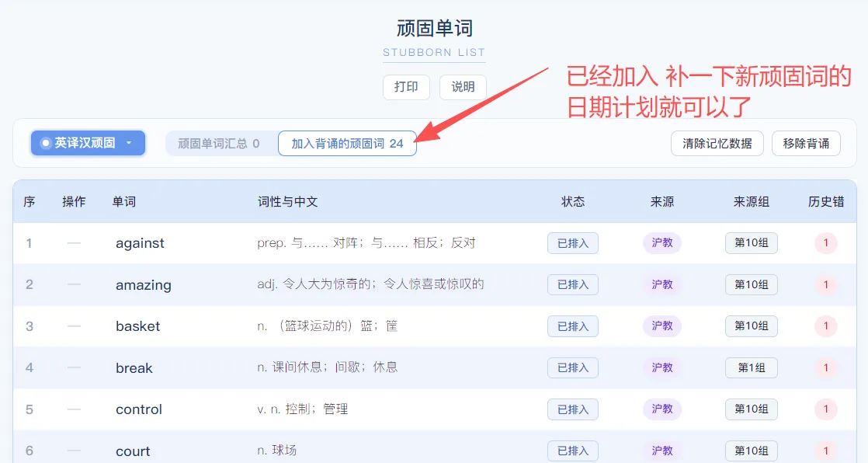Click 沪教 source tag in against row

point(662,242)
